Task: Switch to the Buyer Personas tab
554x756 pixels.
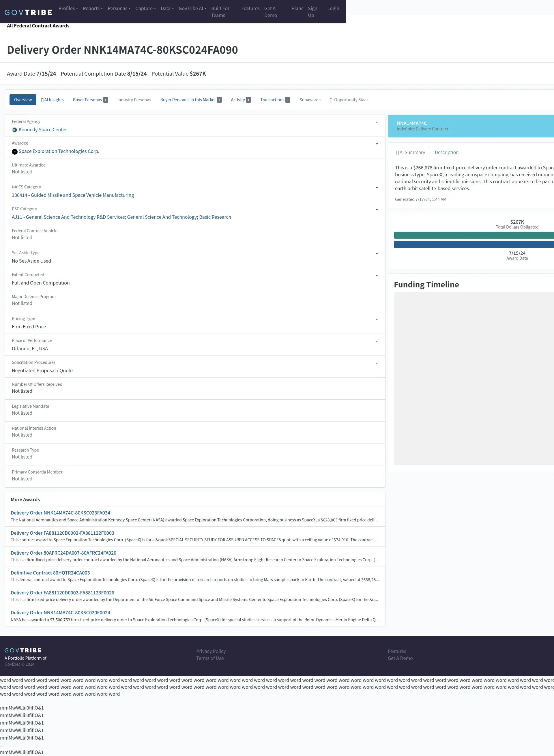Action: click(x=90, y=100)
